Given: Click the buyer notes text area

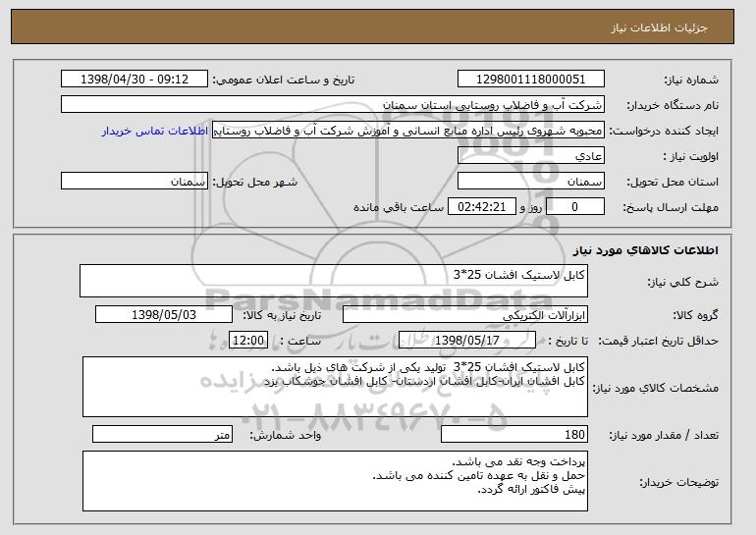Looking at the screenshot, I should coord(335,481).
